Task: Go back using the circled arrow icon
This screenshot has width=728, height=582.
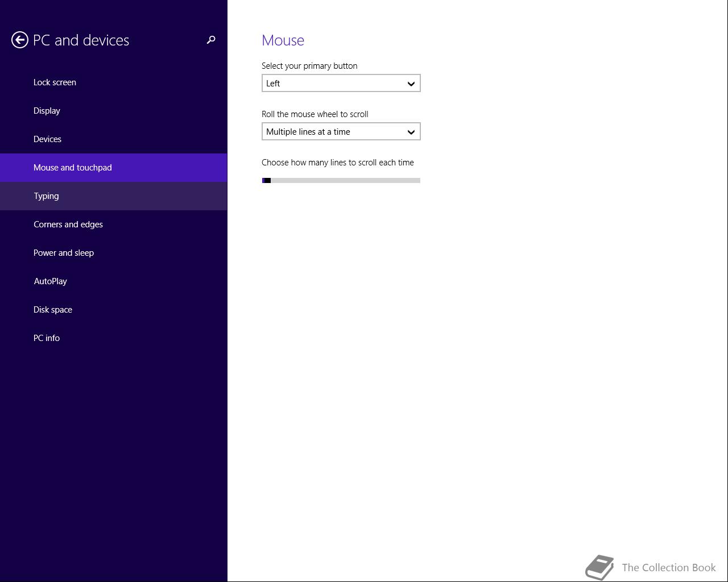Action: click(20, 40)
